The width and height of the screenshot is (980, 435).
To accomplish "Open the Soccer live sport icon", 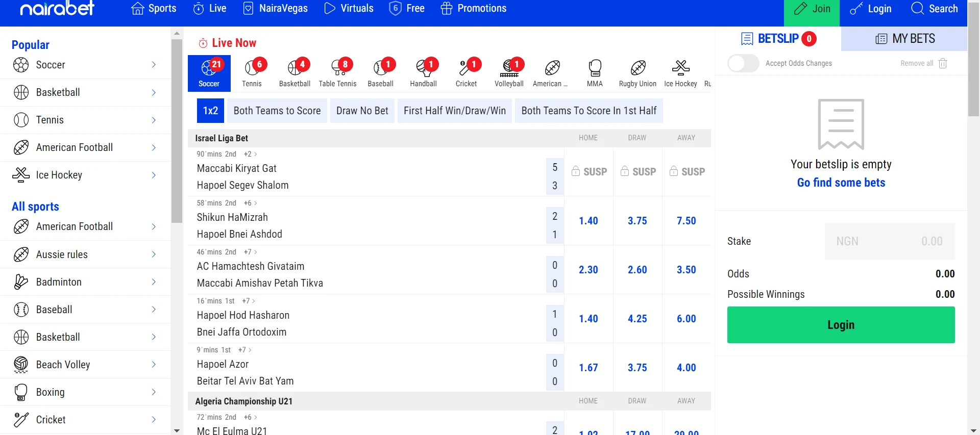I will pyautogui.click(x=209, y=73).
